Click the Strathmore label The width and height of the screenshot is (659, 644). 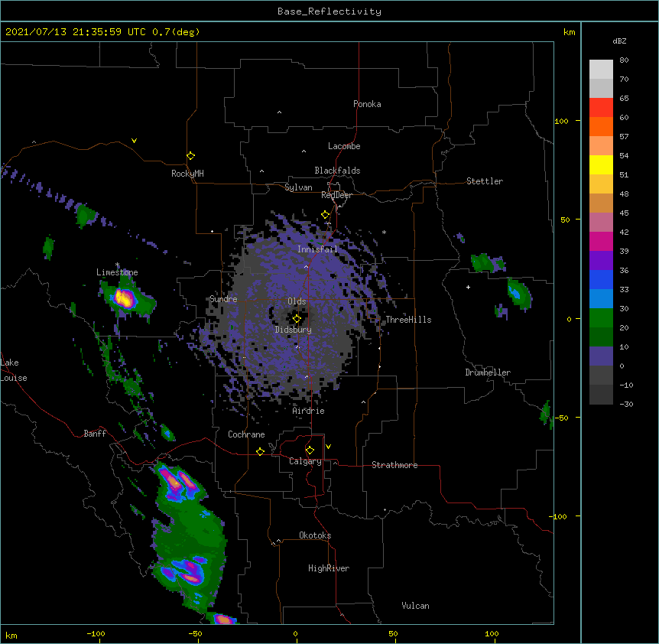394,465
